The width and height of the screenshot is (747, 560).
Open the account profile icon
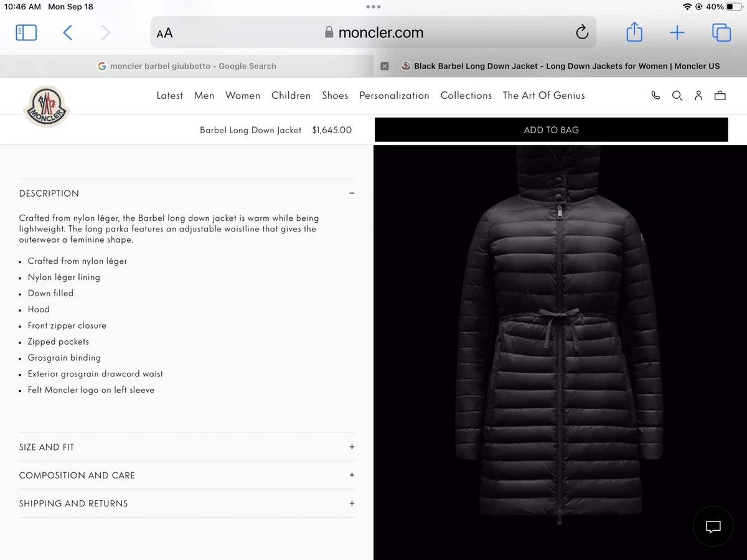(x=698, y=96)
